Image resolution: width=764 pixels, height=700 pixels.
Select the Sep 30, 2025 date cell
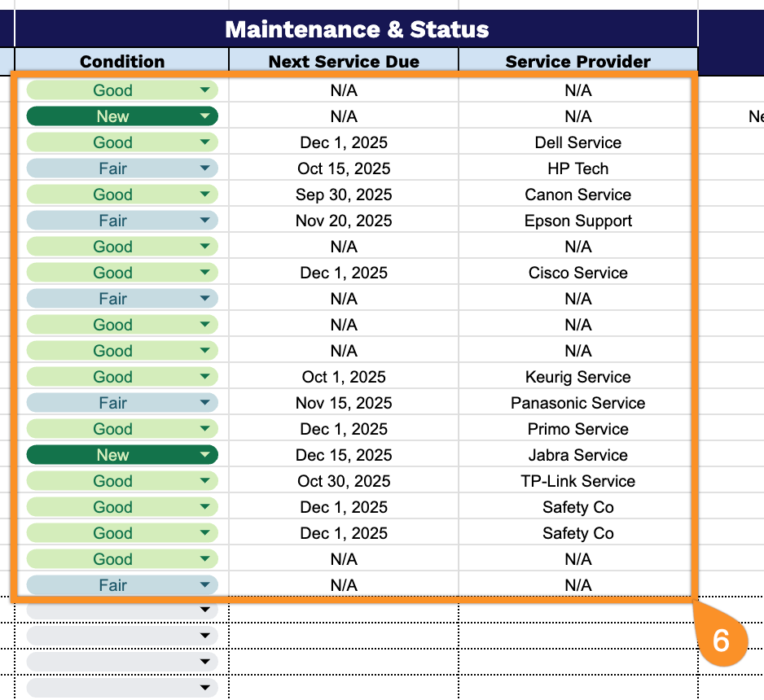(x=344, y=195)
